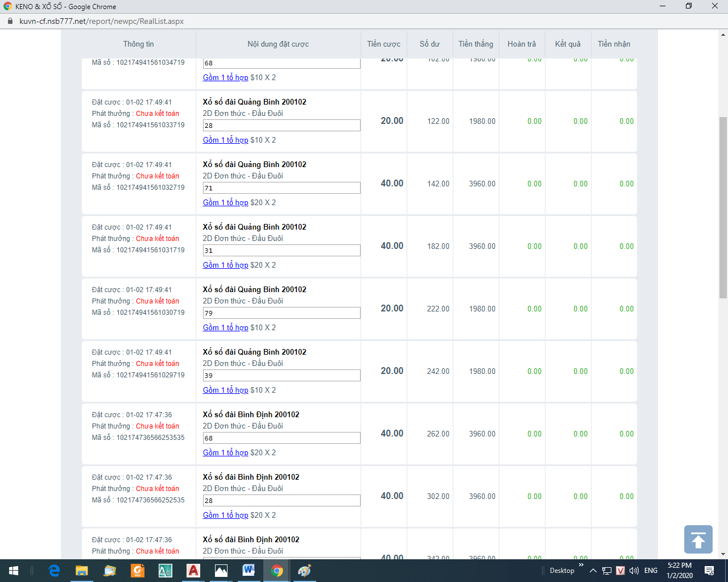
Task: Open Microsoft Word from the taskbar
Action: click(x=249, y=571)
